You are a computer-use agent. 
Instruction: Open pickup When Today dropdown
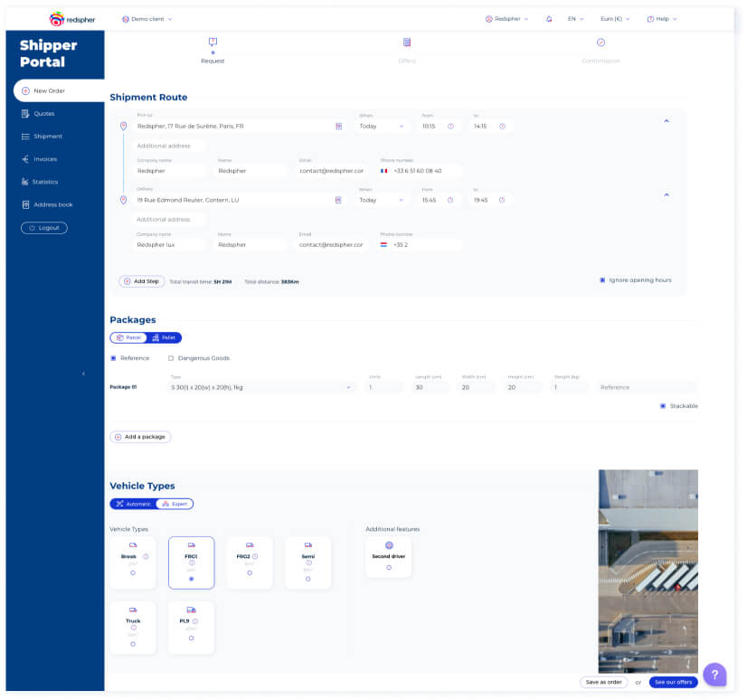coord(382,127)
